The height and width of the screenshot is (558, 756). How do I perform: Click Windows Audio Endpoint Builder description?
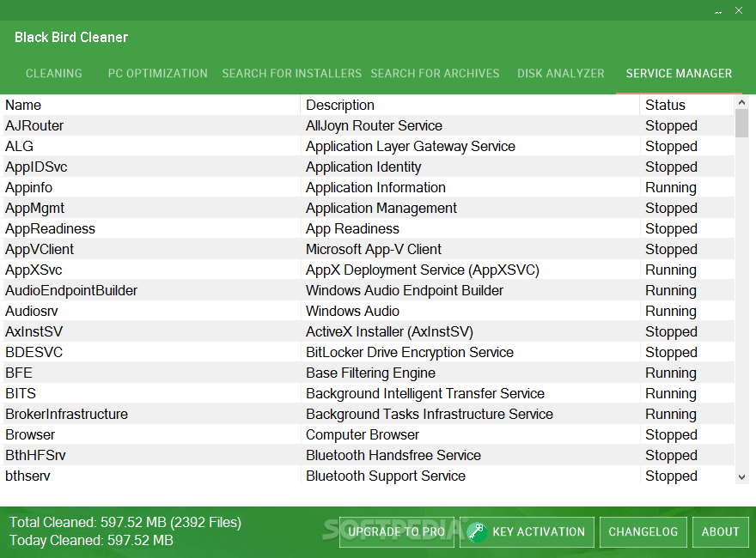tap(405, 290)
